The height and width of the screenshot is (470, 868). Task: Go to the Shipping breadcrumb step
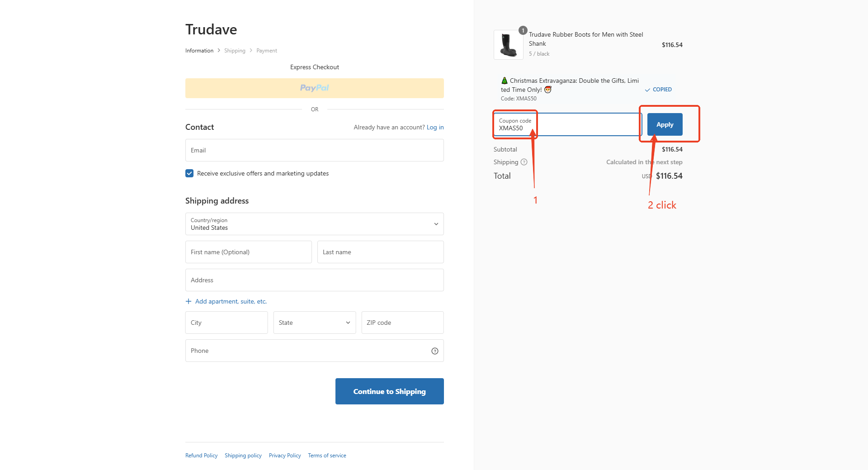point(235,51)
